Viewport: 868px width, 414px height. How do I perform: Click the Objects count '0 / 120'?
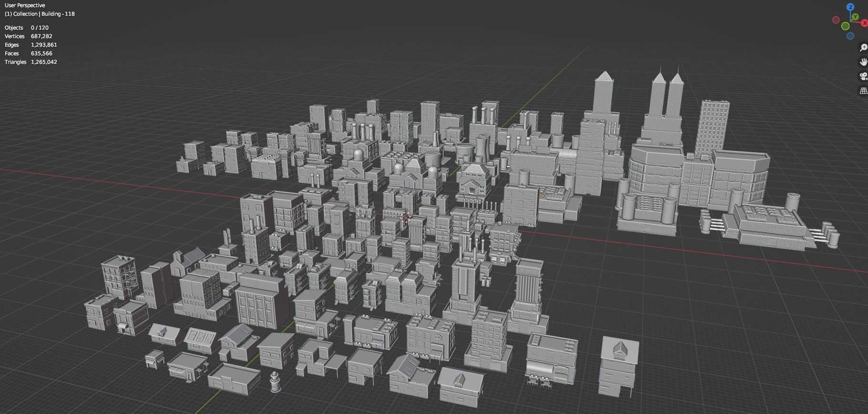click(x=40, y=28)
